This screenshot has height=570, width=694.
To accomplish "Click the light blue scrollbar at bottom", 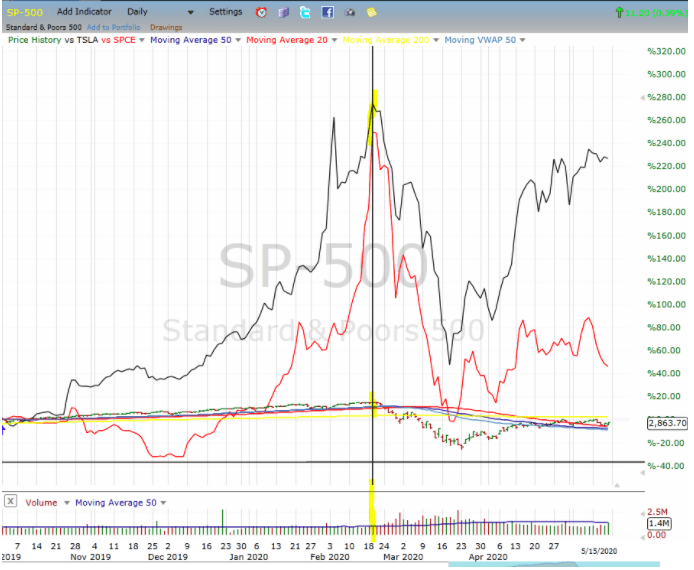I will [x=554, y=565].
